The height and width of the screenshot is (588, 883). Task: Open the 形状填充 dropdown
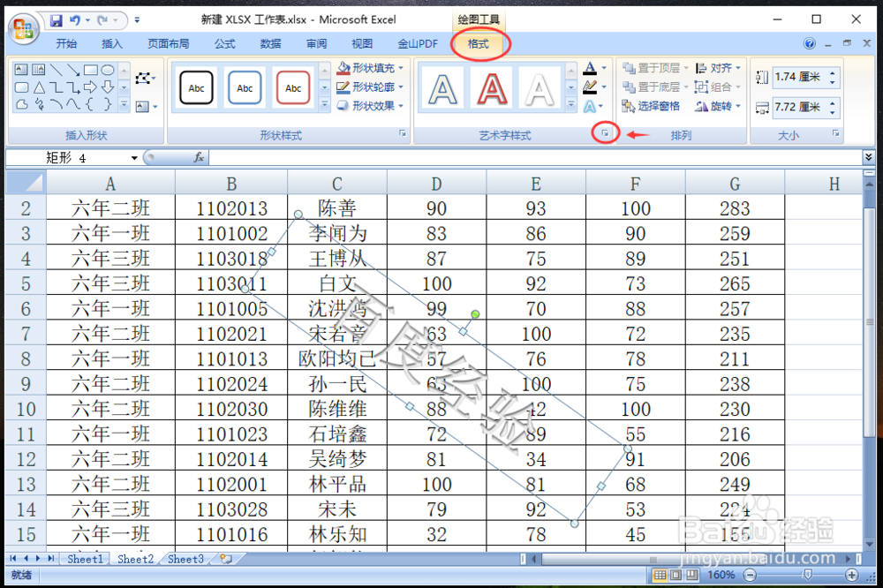point(370,68)
